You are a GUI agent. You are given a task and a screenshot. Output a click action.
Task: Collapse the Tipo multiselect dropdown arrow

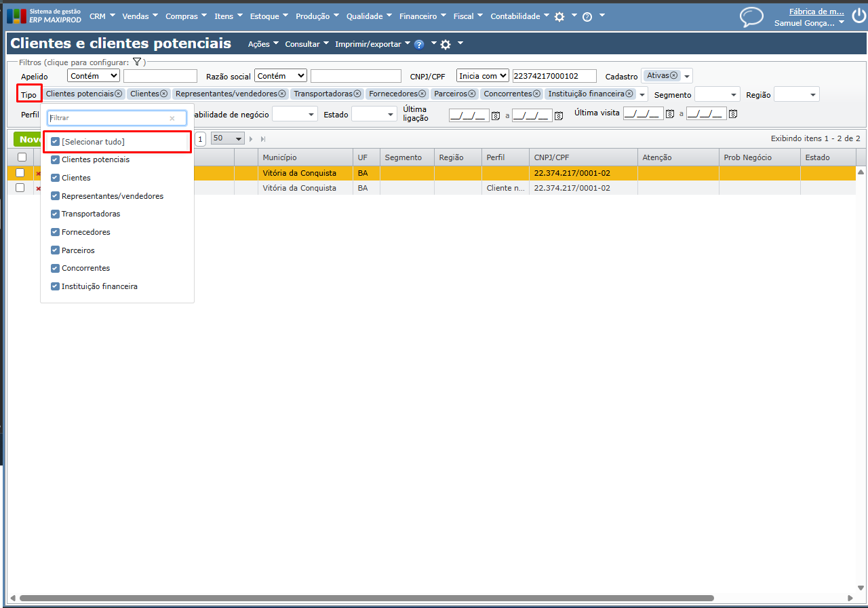[x=642, y=94]
